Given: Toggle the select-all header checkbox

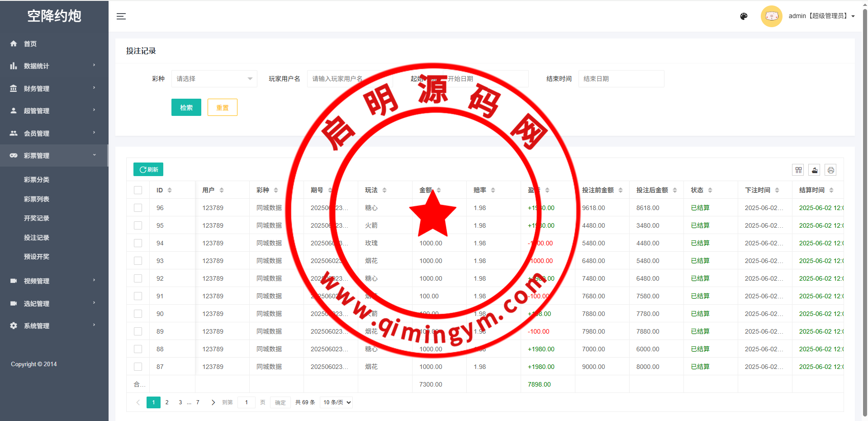Looking at the screenshot, I should 138,190.
